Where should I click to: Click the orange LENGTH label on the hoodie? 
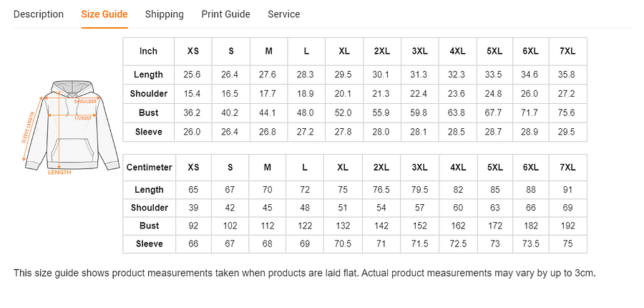click(x=59, y=173)
